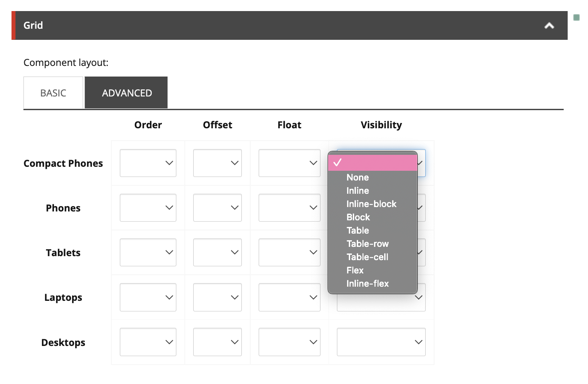Open the Tablets Order dropdown
The image size is (588, 384).
pos(148,253)
